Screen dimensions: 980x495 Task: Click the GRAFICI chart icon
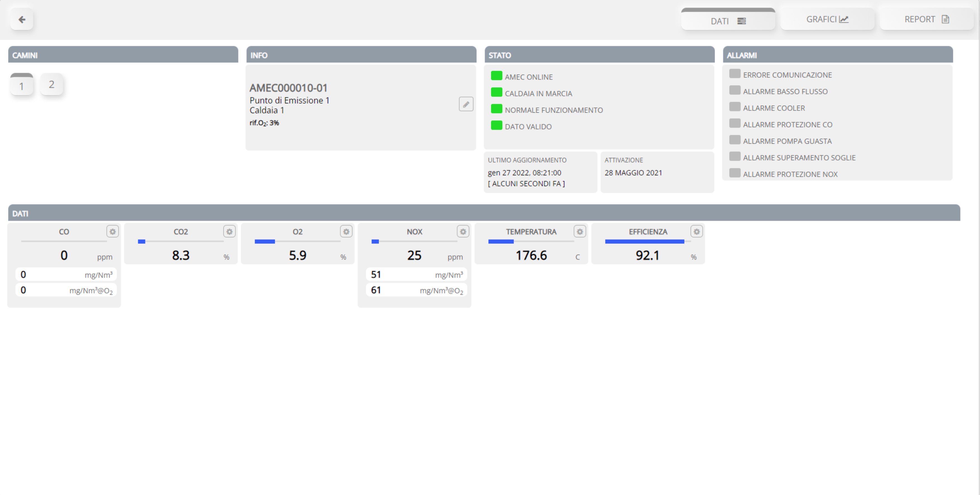click(844, 19)
